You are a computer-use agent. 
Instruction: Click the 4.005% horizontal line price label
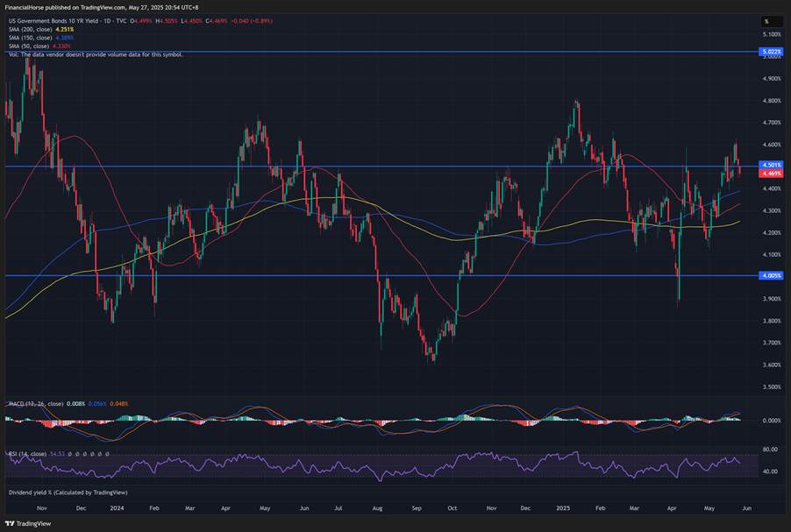tap(771, 275)
